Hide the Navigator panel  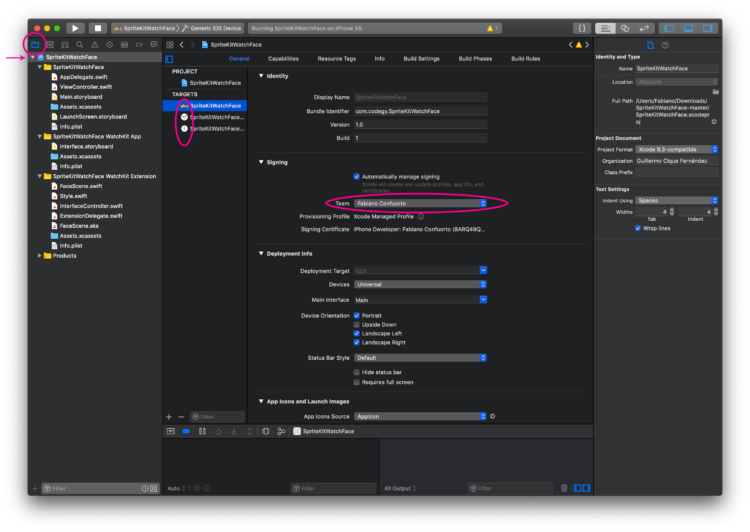point(669,28)
